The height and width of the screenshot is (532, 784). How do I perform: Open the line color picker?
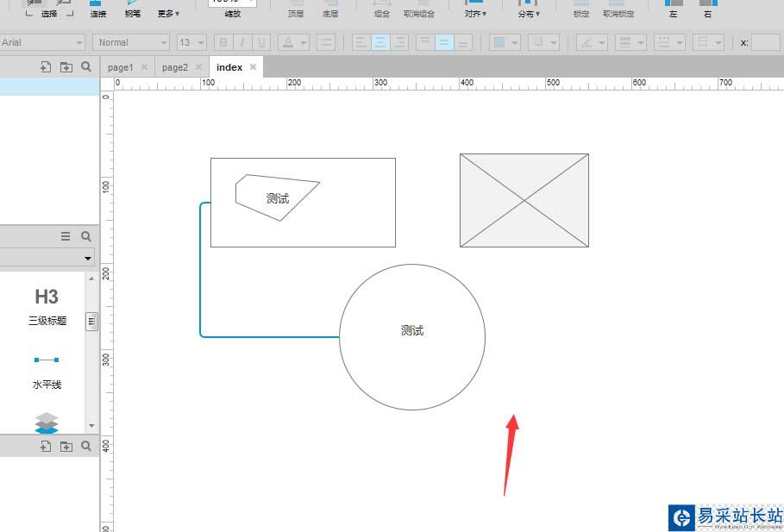click(592, 42)
